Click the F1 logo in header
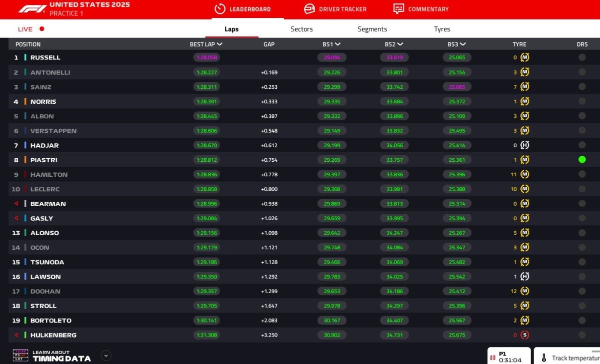 tap(32, 9)
